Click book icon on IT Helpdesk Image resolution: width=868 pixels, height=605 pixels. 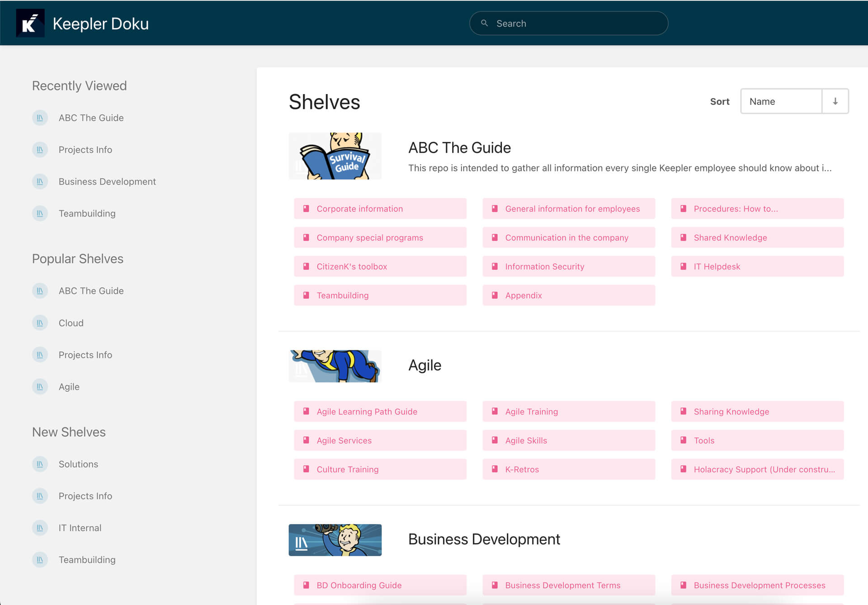pyautogui.click(x=683, y=266)
